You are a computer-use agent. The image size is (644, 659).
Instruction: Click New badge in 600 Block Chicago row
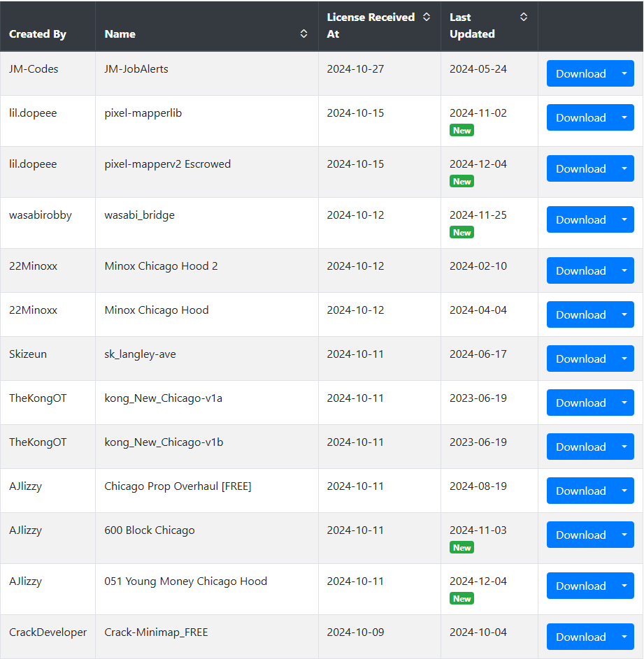click(462, 548)
